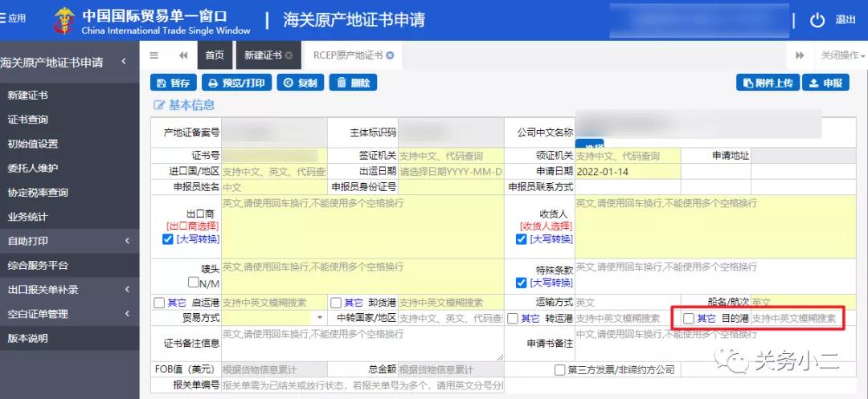Open 证书查询 in the sidebar
The width and height of the screenshot is (868, 399).
coord(28,120)
